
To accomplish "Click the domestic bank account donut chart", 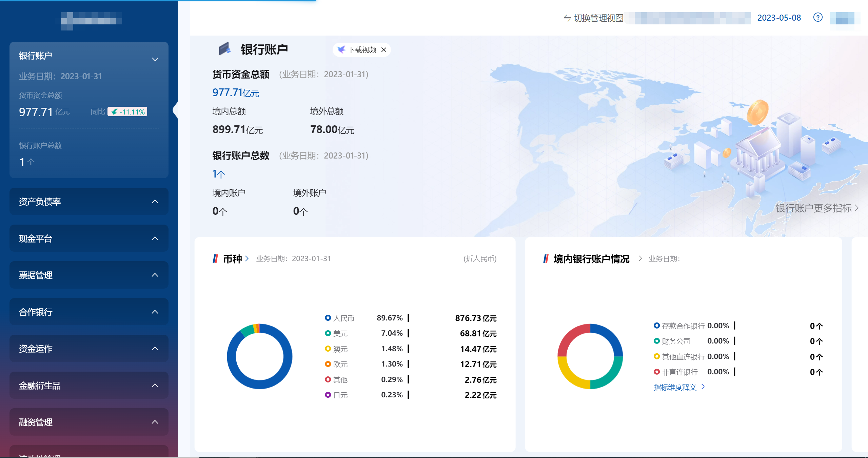I will 590,356.
